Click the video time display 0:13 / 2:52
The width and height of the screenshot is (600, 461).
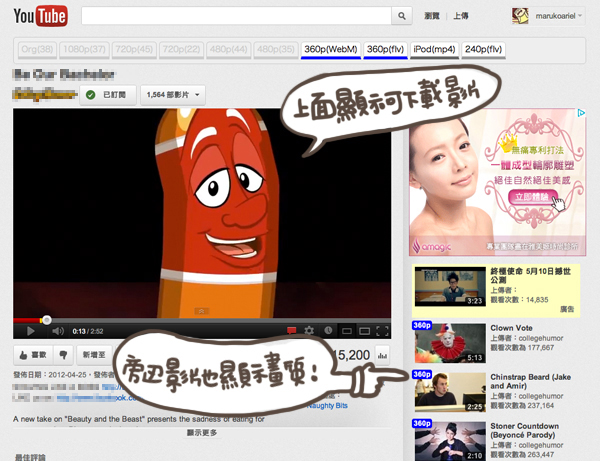[88, 331]
